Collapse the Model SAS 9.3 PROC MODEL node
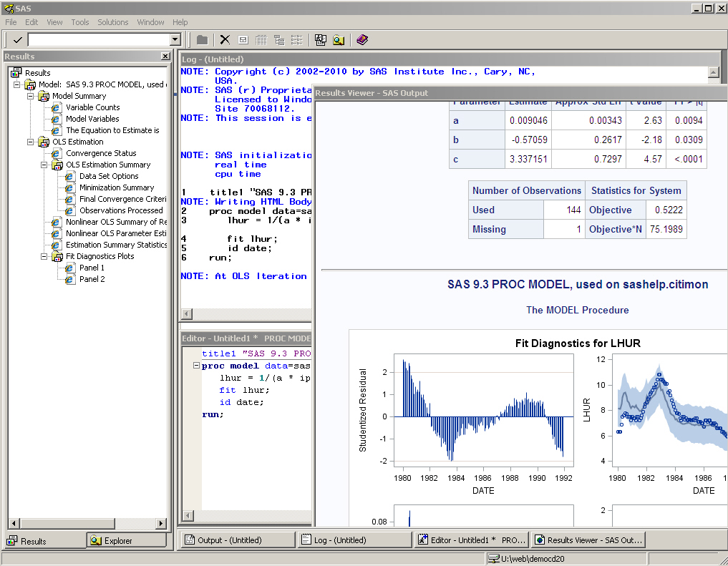 [16, 84]
